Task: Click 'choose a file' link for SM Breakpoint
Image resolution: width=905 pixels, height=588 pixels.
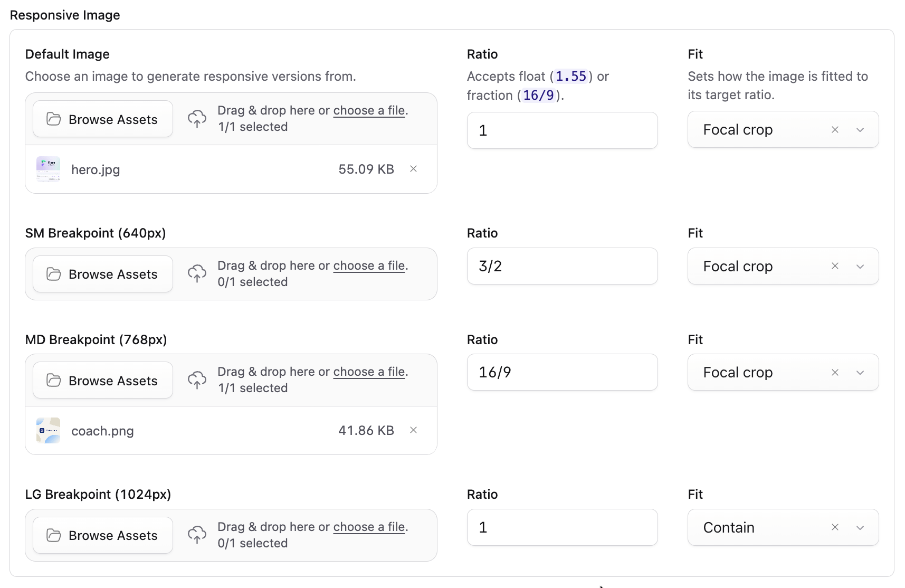Action: click(369, 265)
